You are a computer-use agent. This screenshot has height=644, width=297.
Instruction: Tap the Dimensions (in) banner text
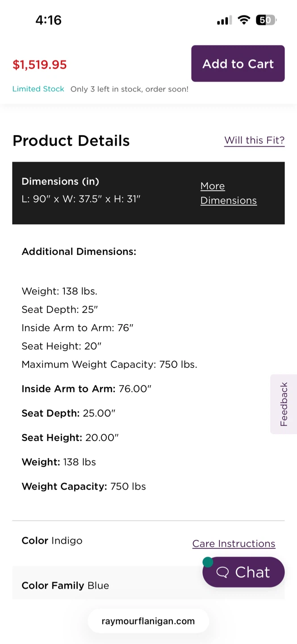61,182
